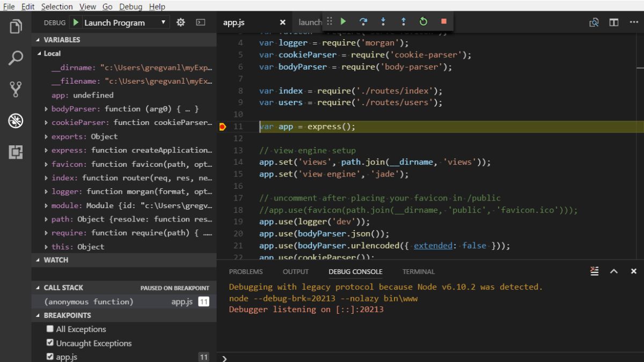The image size is (644, 362).
Task: Open debug configurations via the gear icon
Action: coord(180,22)
